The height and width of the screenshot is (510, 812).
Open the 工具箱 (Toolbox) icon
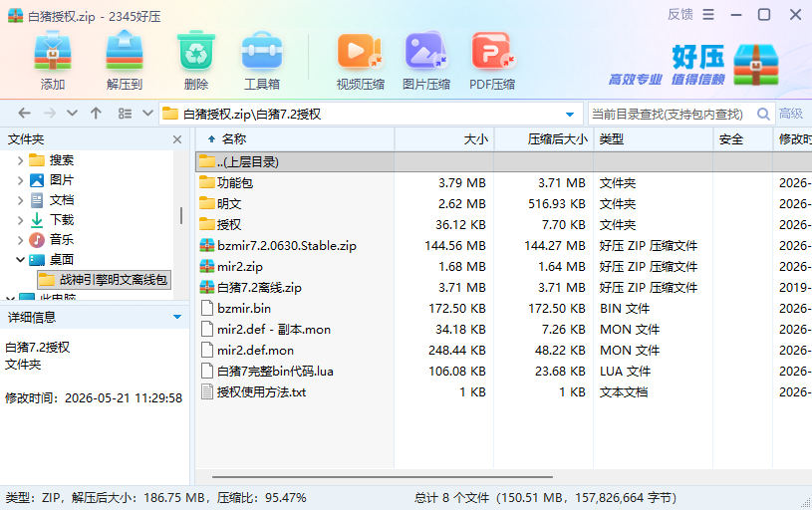pos(262,50)
